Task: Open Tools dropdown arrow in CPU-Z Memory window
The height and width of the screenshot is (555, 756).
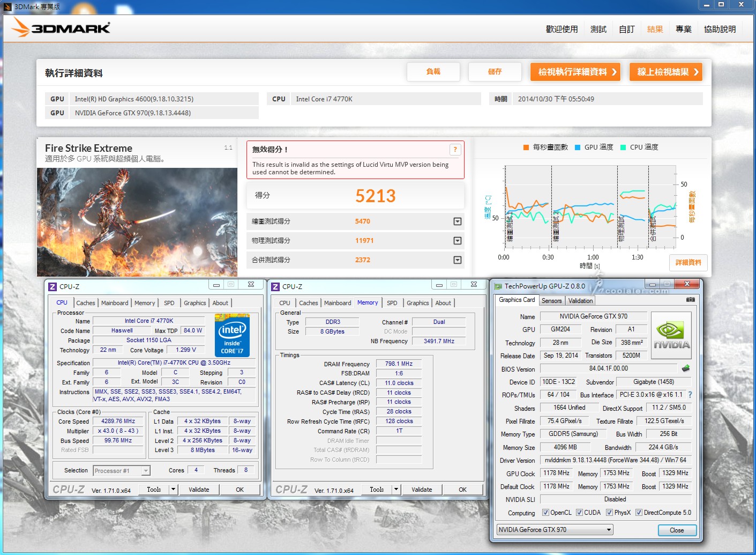Action: pos(396,490)
